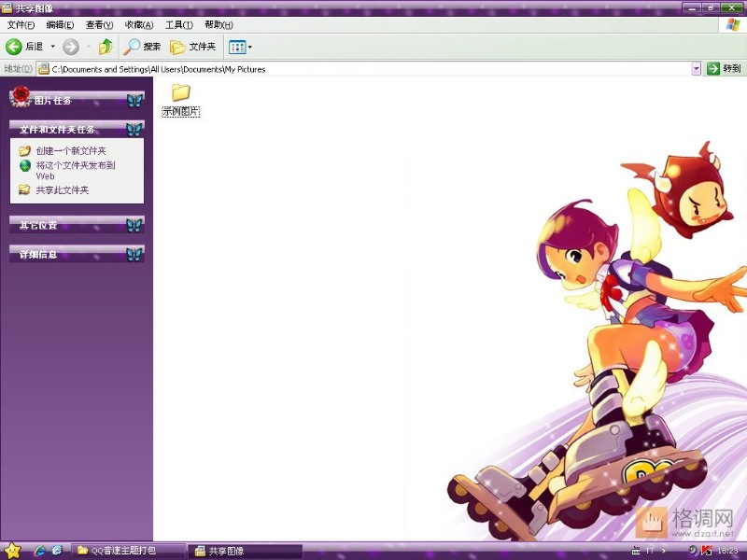
Task: Click 将这个文件夹发布到 Web link
Action: coord(76,171)
